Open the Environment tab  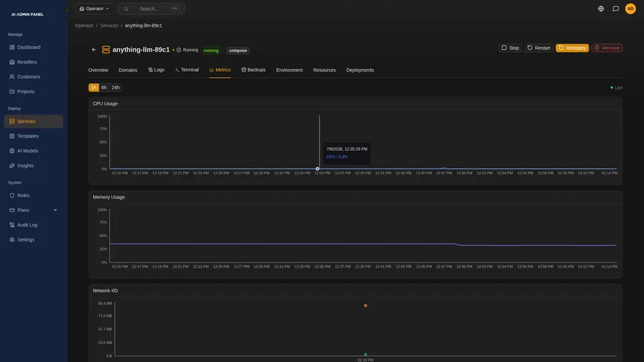(289, 70)
